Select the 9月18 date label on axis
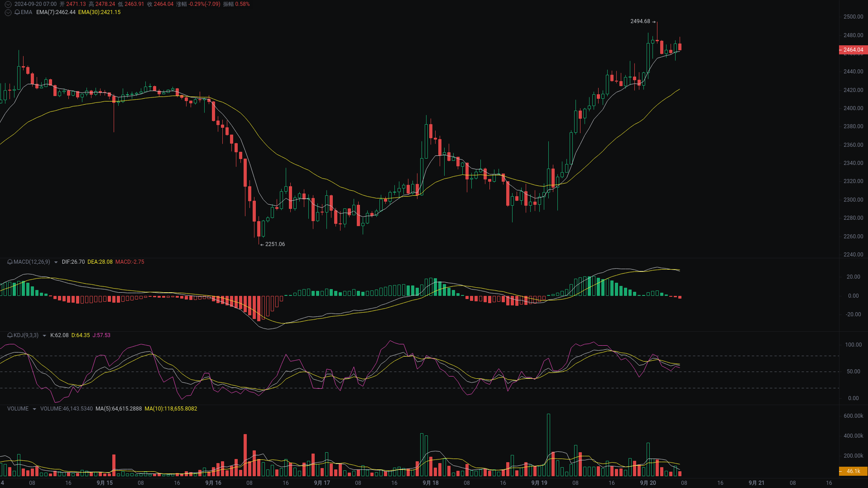Screen dimensions: 868x488 430,483
